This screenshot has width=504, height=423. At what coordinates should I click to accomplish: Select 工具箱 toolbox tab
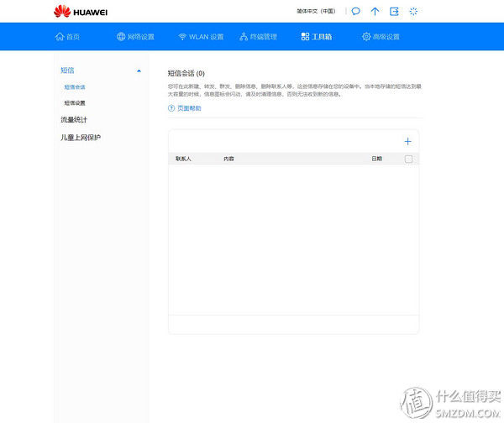click(318, 37)
